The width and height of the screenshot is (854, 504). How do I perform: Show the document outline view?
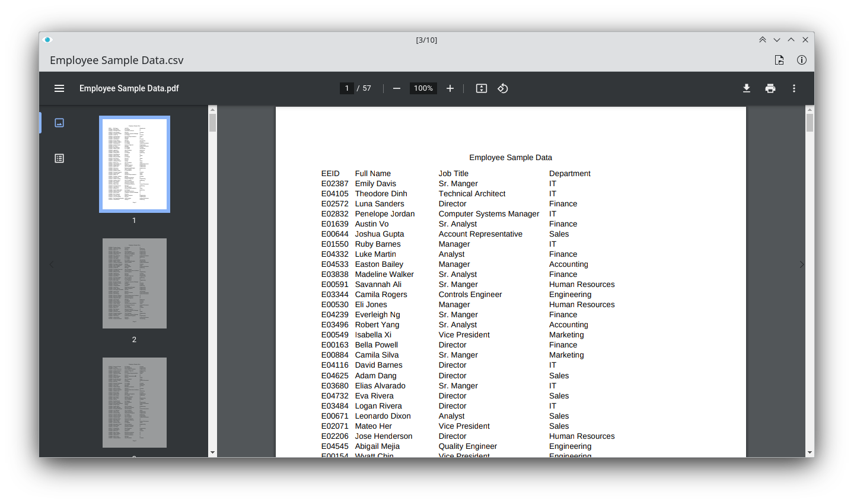pyautogui.click(x=59, y=158)
